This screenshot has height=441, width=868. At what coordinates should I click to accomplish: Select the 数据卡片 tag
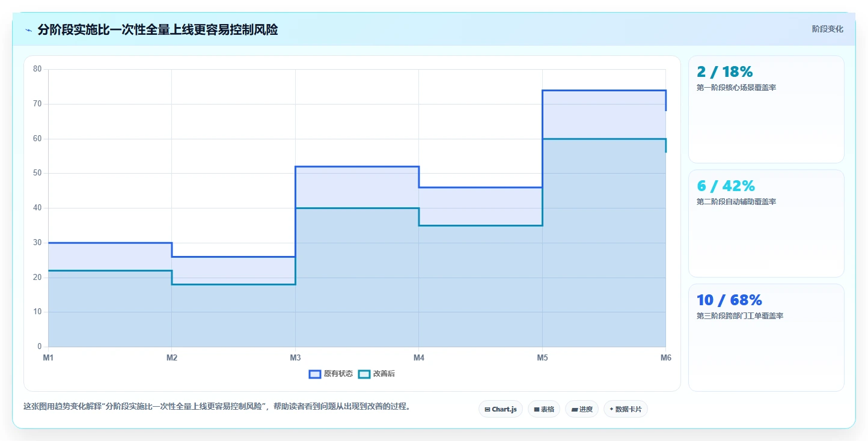(x=626, y=409)
